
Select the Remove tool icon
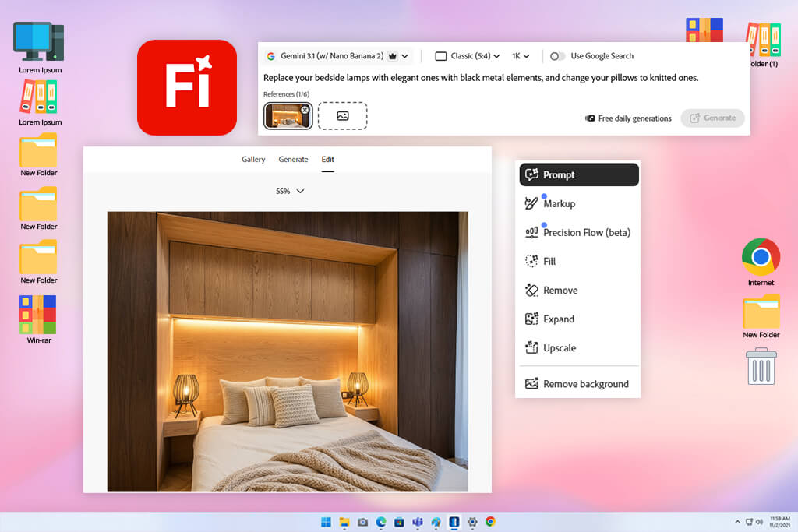point(531,290)
